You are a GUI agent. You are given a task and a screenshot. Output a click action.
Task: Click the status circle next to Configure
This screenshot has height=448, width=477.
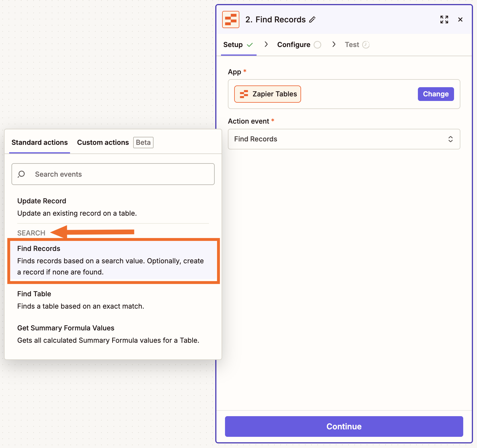pyautogui.click(x=317, y=44)
